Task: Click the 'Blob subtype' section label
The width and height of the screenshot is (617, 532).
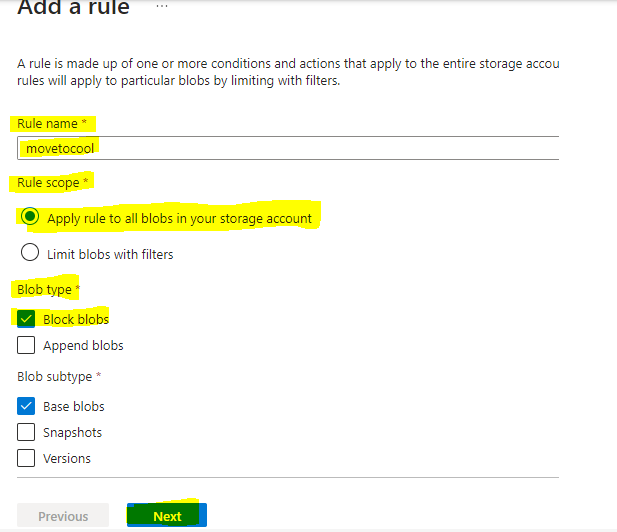Action: pos(54,377)
